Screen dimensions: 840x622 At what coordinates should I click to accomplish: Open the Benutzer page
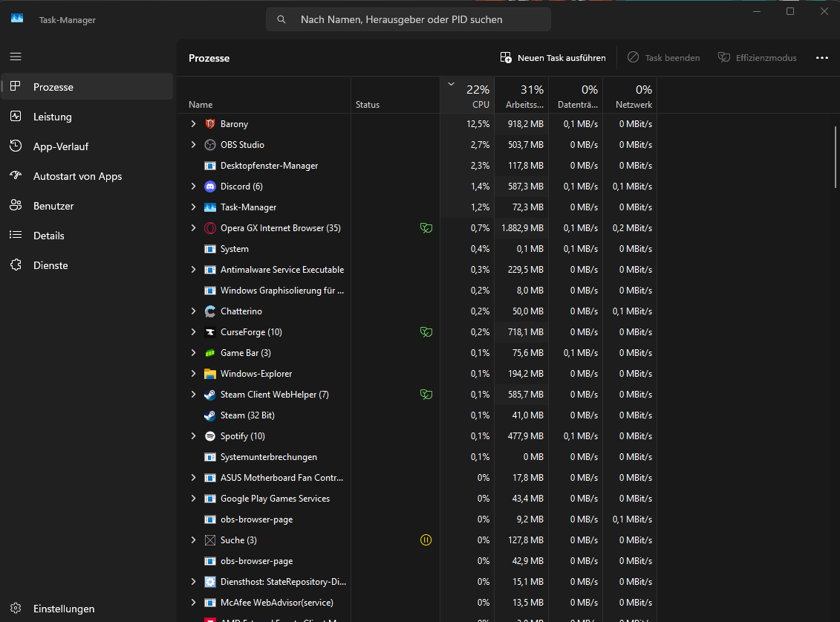point(88,206)
